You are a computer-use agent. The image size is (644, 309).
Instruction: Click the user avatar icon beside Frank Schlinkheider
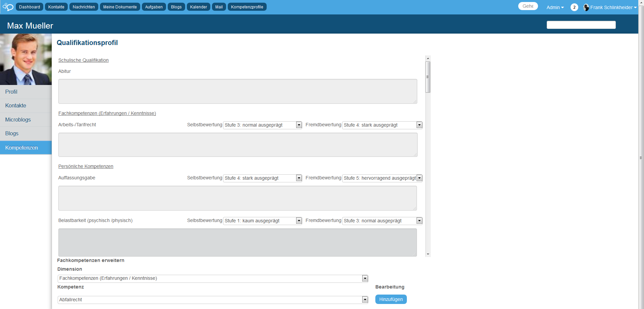[x=586, y=7]
